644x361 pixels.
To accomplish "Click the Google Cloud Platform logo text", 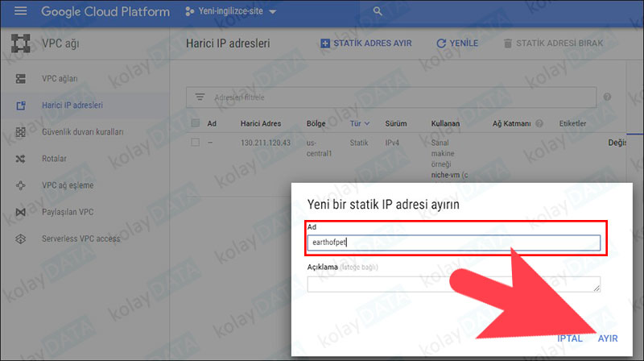I will (x=105, y=11).
